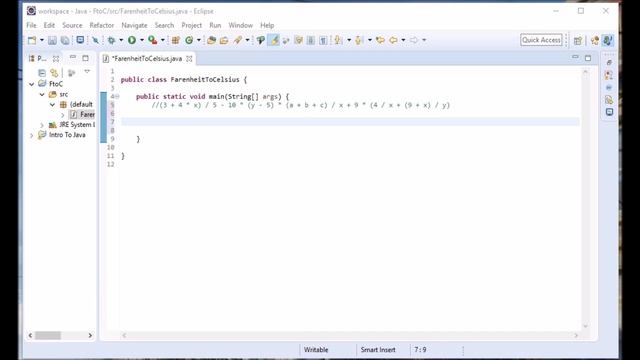This screenshot has height=360, width=640.
Task: Click the Forward navigation arrow icon
Action: pos(414,40)
